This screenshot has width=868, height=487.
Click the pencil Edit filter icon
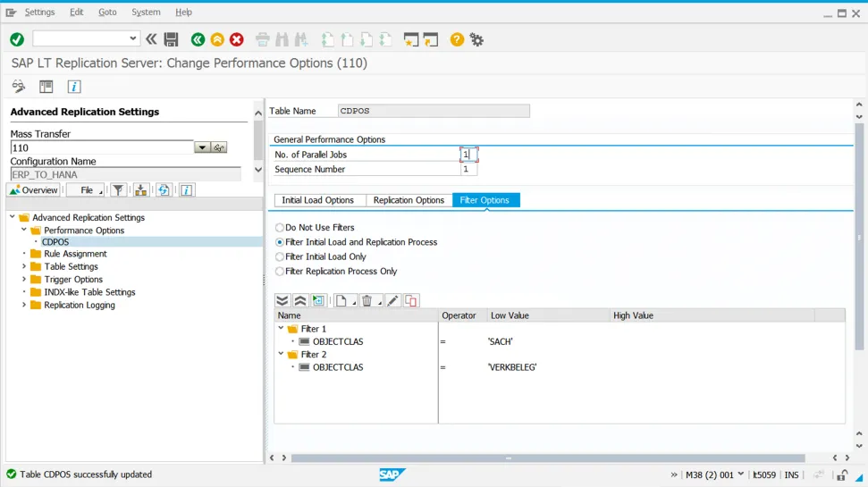coord(393,301)
